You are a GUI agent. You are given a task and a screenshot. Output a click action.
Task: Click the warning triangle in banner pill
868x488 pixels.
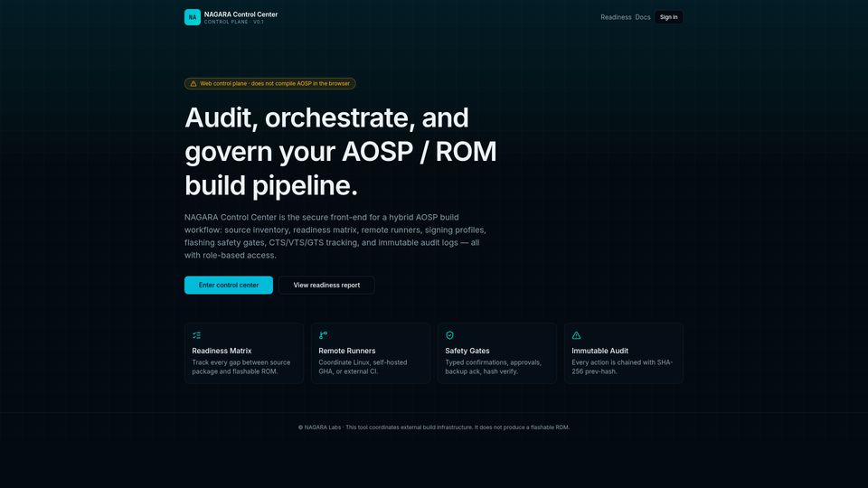coord(193,83)
